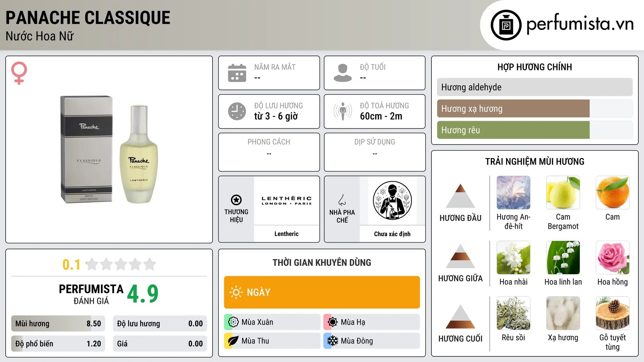Click the pink female gender symbol
This screenshot has width=644, height=362.
click(x=19, y=73)
